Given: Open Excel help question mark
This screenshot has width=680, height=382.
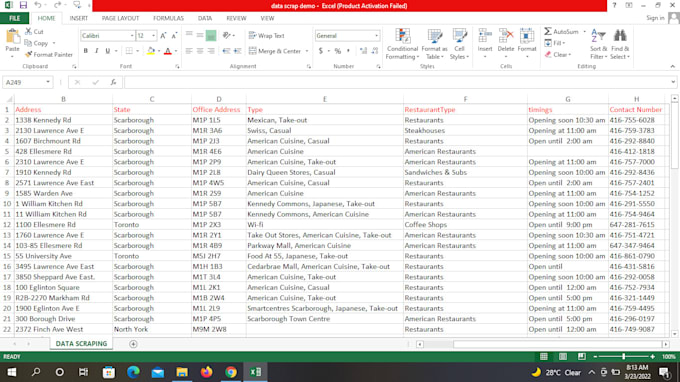Looking at the screenshot, I should point(614,5).
